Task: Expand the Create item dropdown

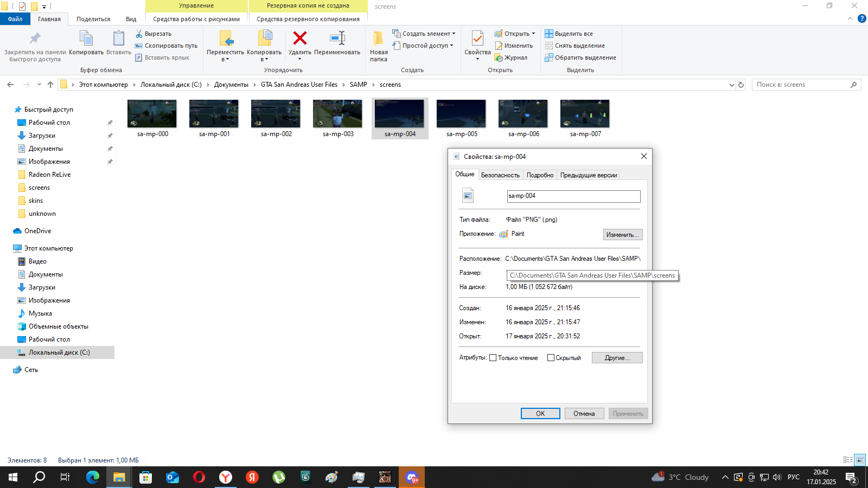Action: [x=454, y=34]
